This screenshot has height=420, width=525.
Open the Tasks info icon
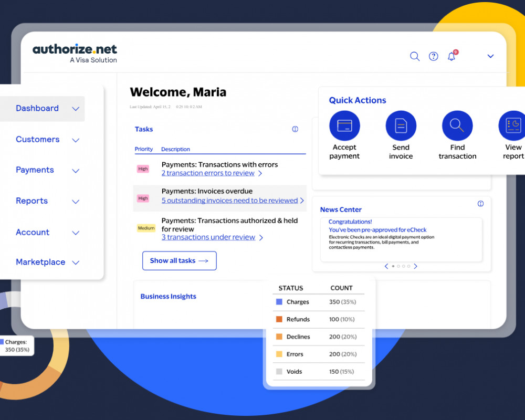click(x=295, y=129)
